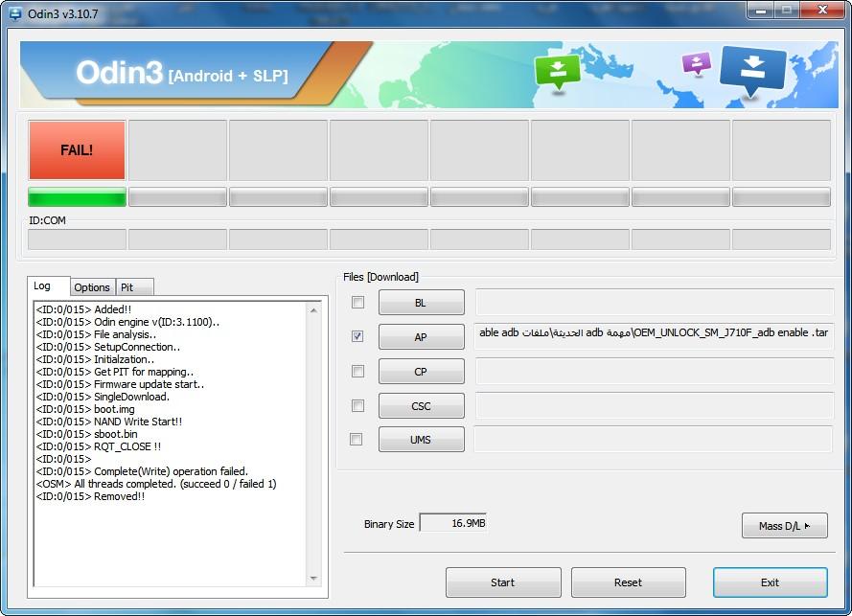Click the green progress bar under FAIL!
This screenshot has width=852, height=616.
[78, 196]
